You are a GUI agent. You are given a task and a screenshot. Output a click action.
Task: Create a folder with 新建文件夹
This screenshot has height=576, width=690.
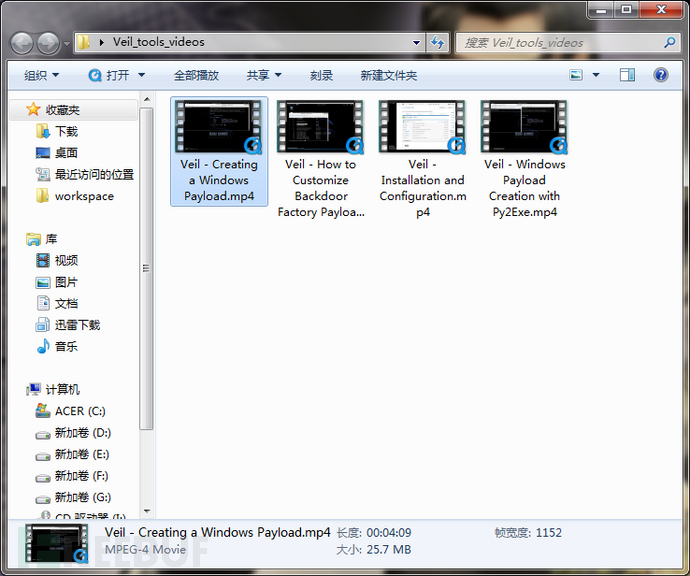click(389, 75)
